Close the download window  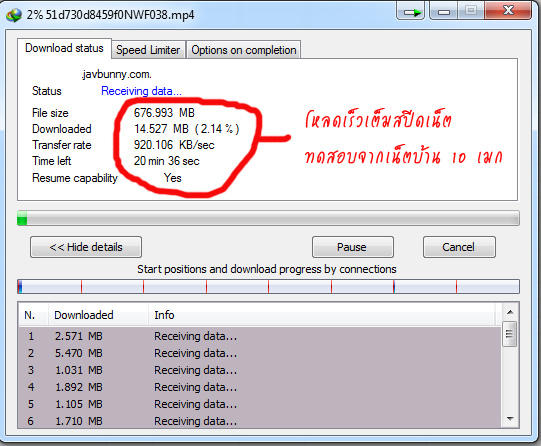[508, 11]
